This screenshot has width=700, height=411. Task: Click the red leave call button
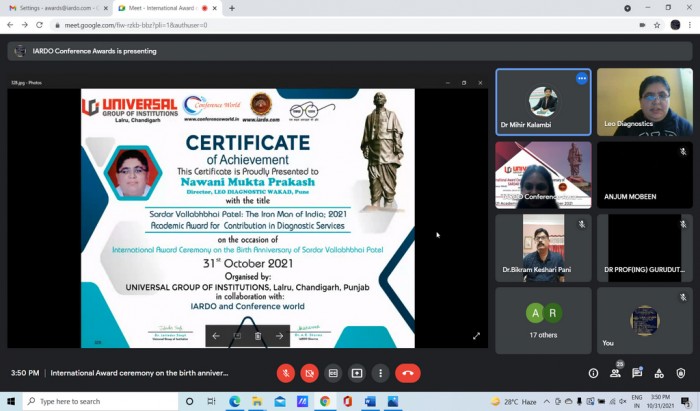(408, 373)
